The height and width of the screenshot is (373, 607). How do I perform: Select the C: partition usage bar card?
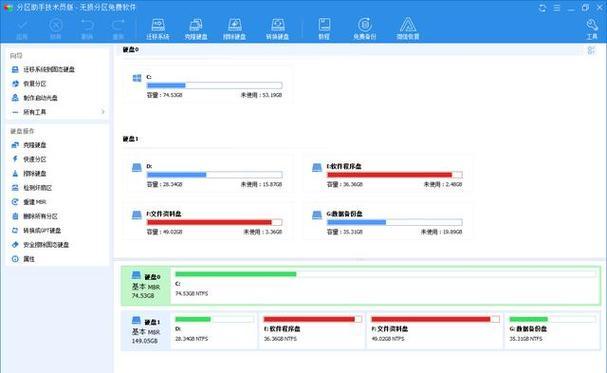click(207, 86)
